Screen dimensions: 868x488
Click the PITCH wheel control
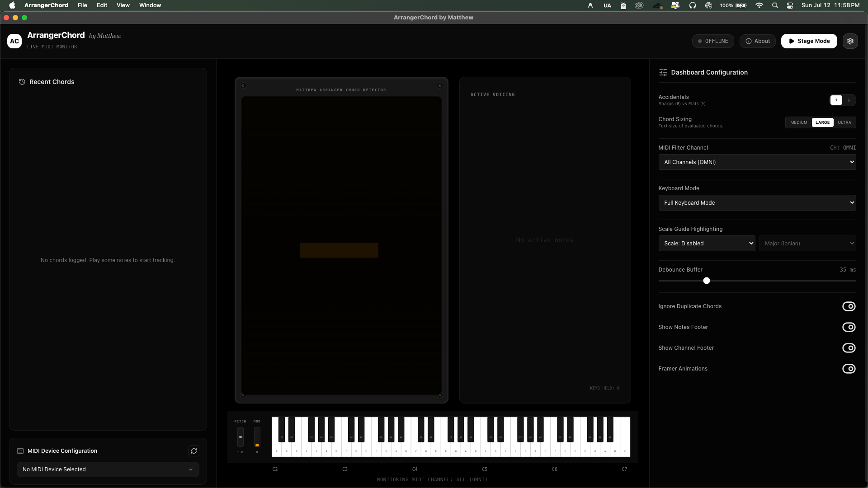coord(241,437)
